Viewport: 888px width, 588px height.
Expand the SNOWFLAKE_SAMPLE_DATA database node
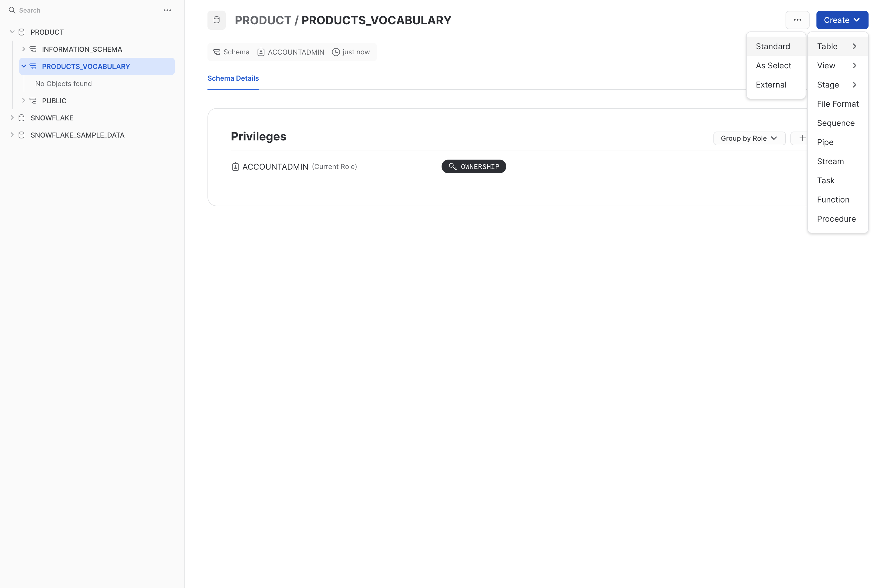(12, 135)
